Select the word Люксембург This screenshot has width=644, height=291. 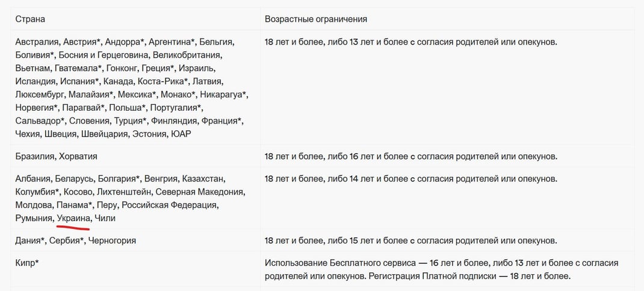click(x=40, y=95)
